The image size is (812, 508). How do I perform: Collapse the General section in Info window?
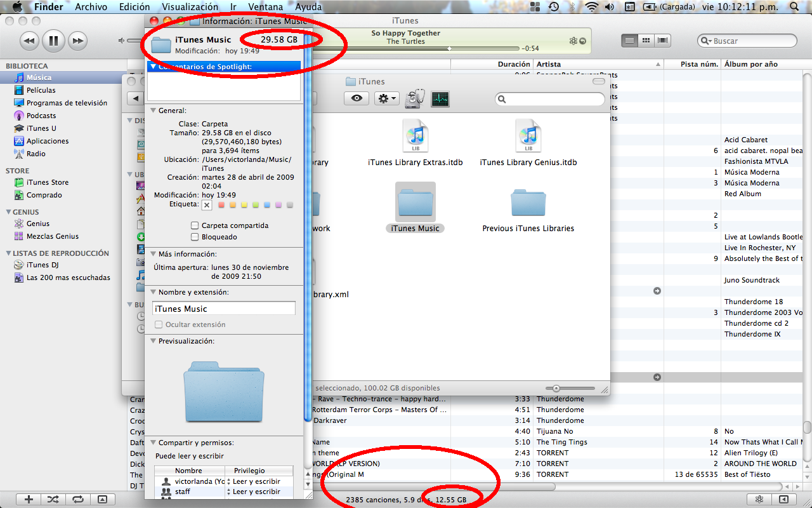153,110
